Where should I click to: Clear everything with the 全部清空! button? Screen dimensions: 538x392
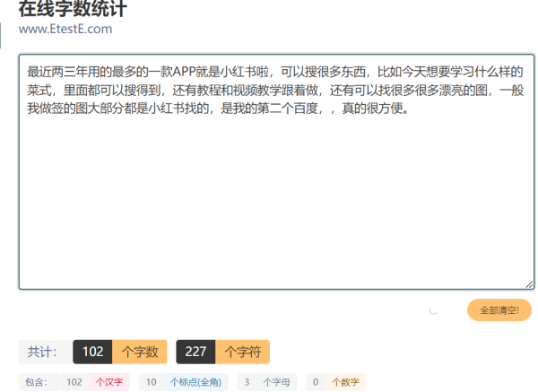[x=499, y=310]
